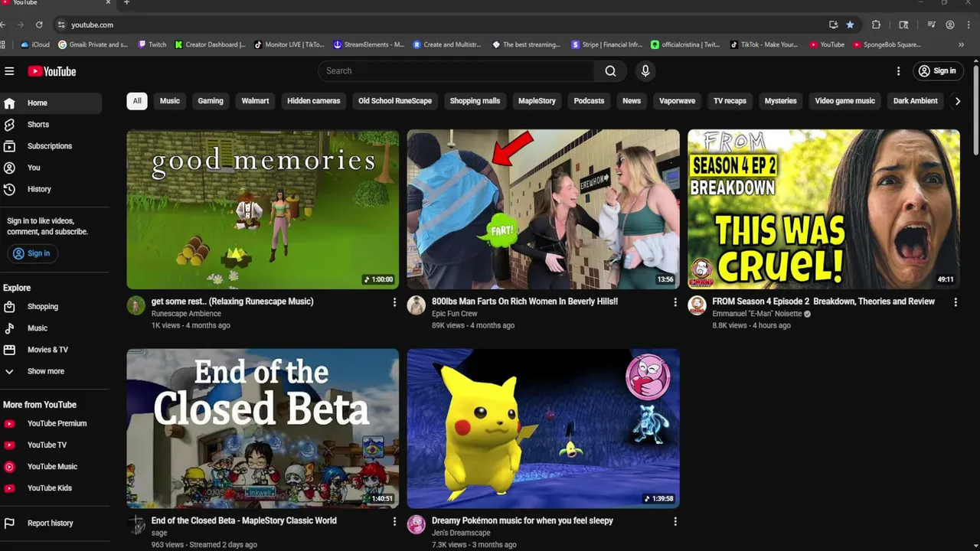Screen dimensions: 980x551
Task: Open the SpongeBob Square bookmark
Action: click(x=887, y=44)
